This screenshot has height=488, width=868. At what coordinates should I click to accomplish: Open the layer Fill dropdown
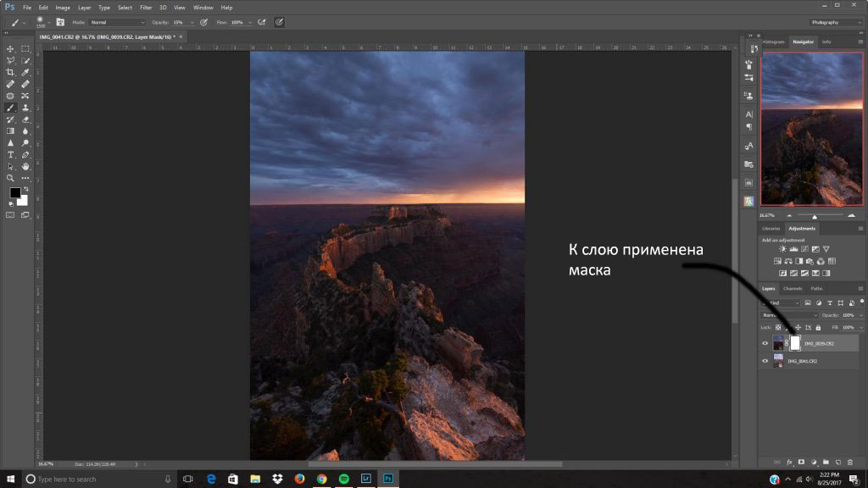tap(861, 328)
